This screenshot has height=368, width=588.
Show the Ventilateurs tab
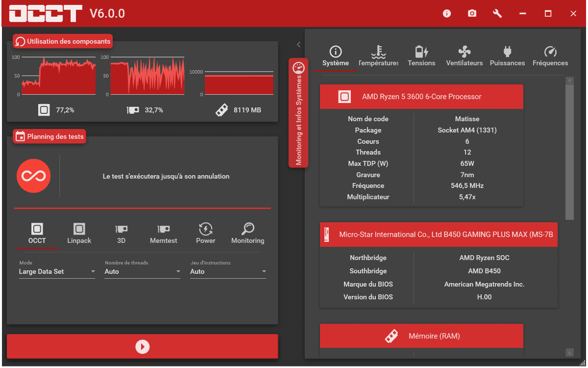point(465,56)
